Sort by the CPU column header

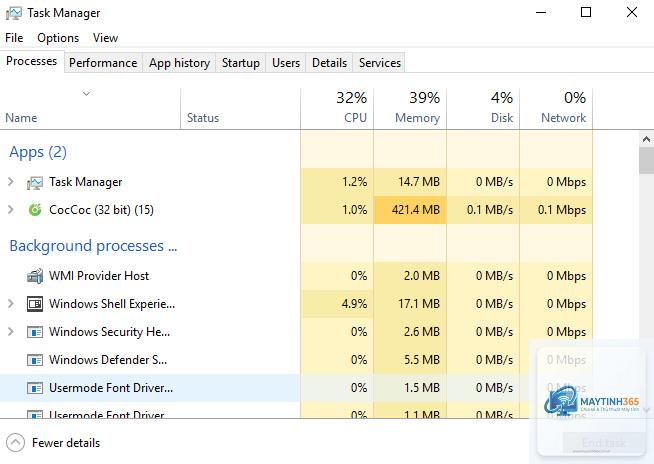point(337,108)
